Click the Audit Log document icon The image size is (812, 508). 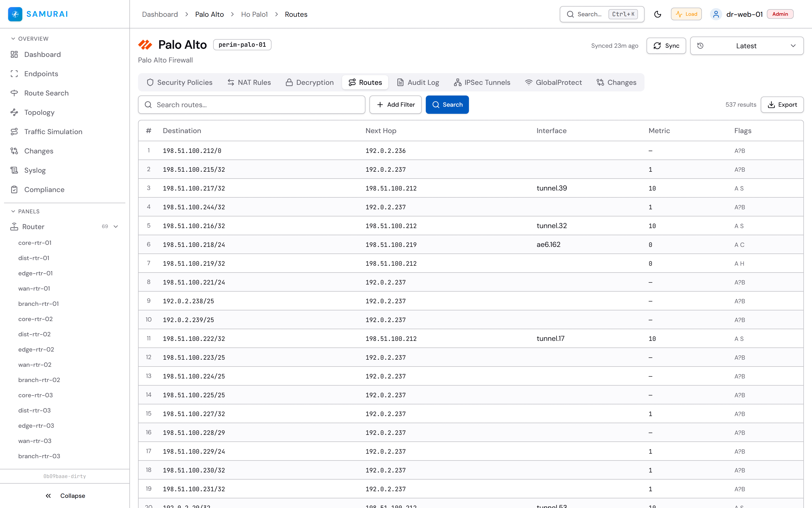pyautogui.click(x=400, y=83)
